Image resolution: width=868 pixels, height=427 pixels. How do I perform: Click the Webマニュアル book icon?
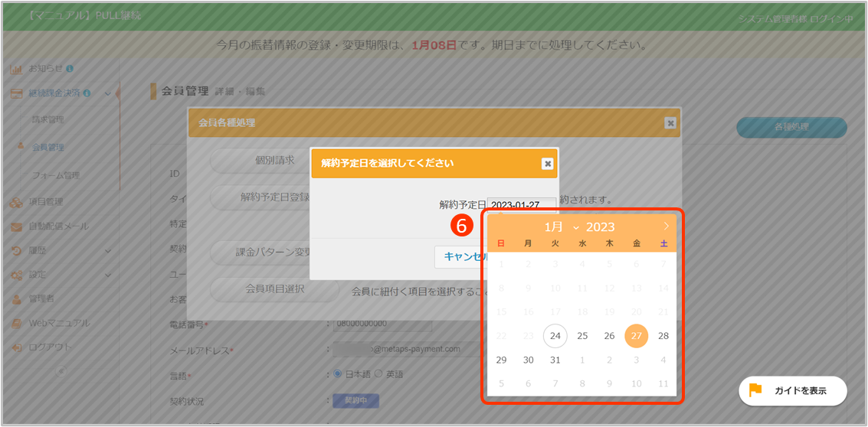pyautogui.click(x=16, y=323)
